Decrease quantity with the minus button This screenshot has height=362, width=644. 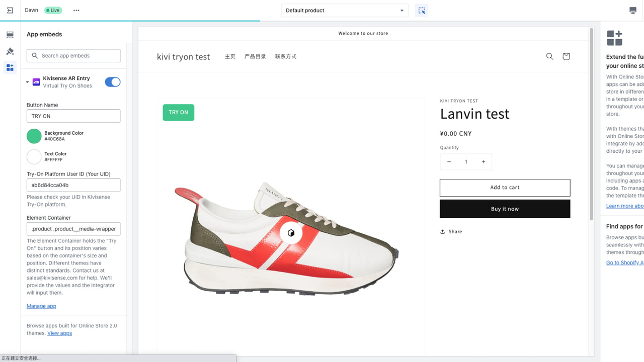point(449,162)
